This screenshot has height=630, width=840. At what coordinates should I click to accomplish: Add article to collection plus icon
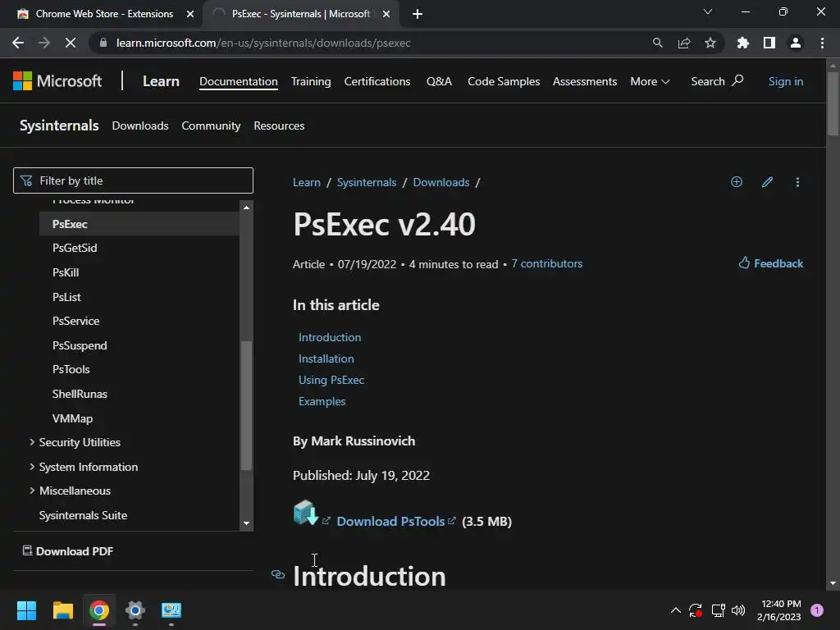coord(737,181)
